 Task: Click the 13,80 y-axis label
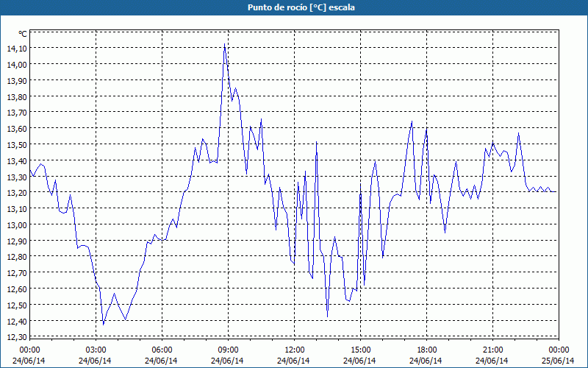click(17, 97)
